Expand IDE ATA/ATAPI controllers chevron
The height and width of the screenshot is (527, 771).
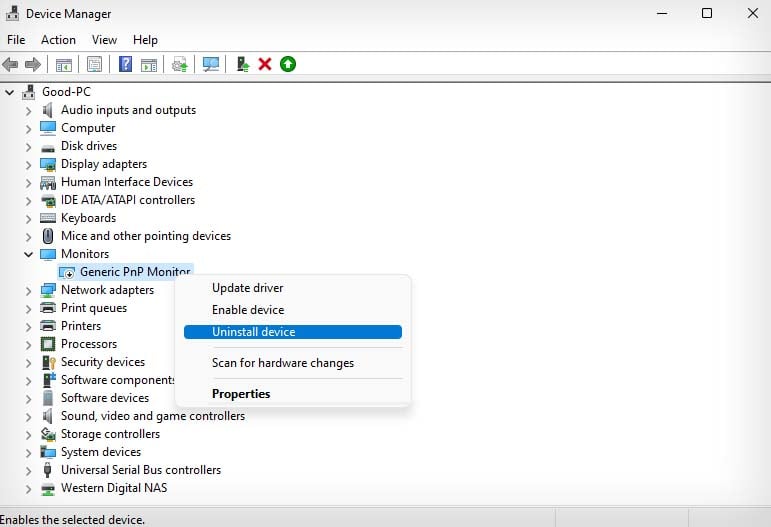(x=28, y=201)
